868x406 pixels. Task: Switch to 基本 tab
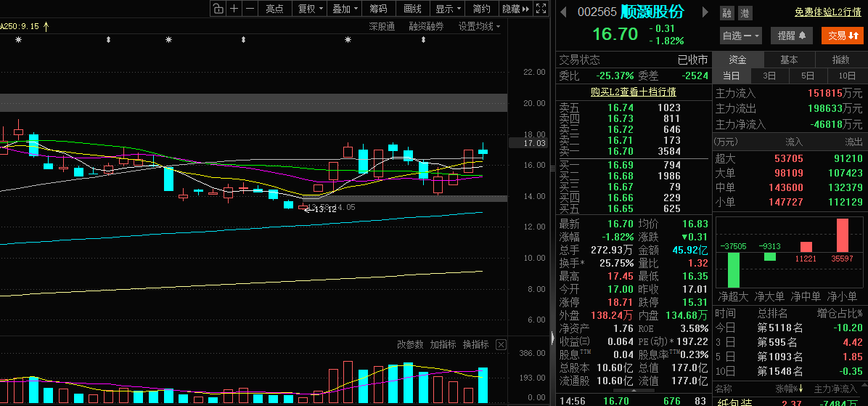pos(789,60)
